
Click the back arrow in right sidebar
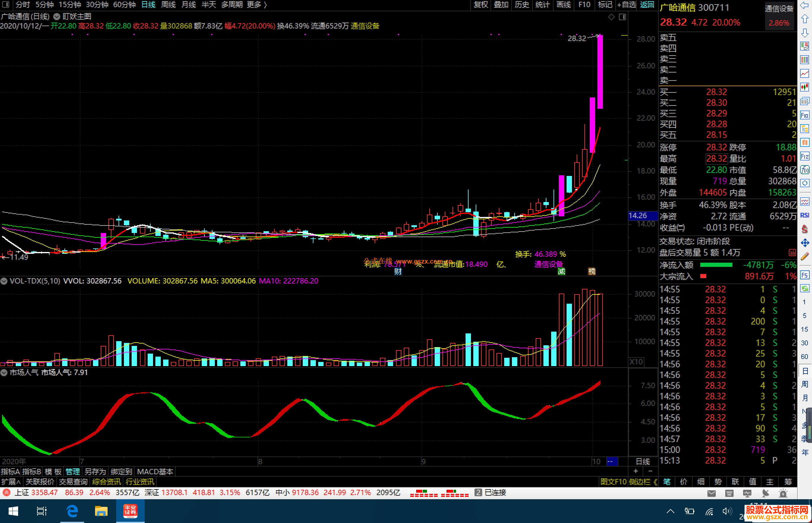tap(805, 5)
